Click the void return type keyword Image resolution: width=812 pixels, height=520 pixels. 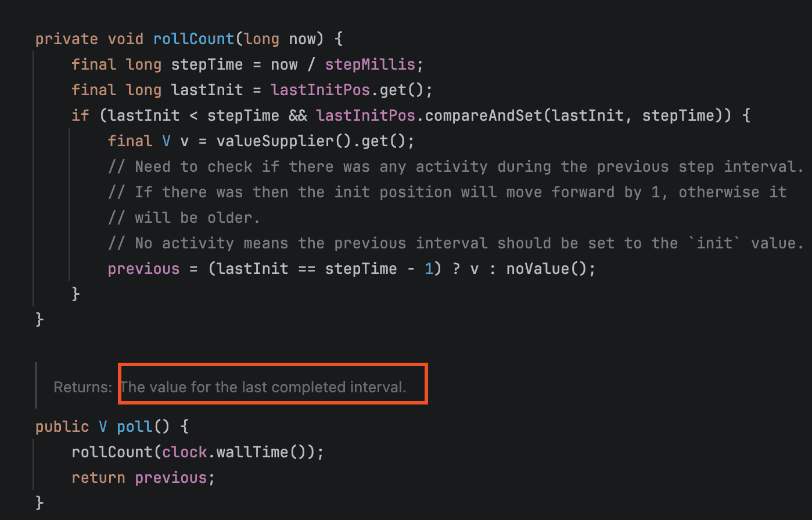click(125, 39)
